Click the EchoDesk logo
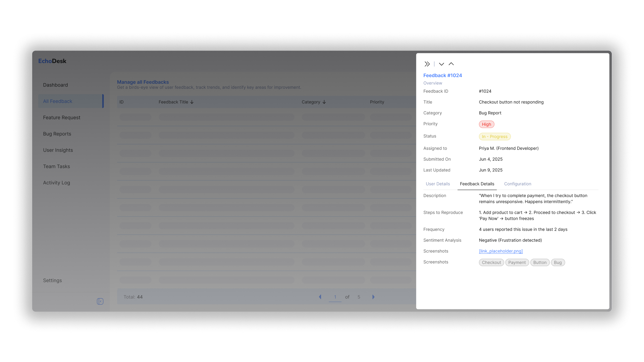This screenshot has width=644, height=362. (x=52, y=61)
